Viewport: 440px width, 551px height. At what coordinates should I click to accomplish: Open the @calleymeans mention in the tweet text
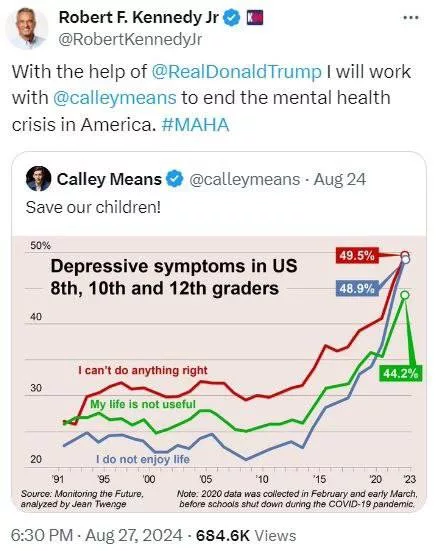(x=115, y=98)
